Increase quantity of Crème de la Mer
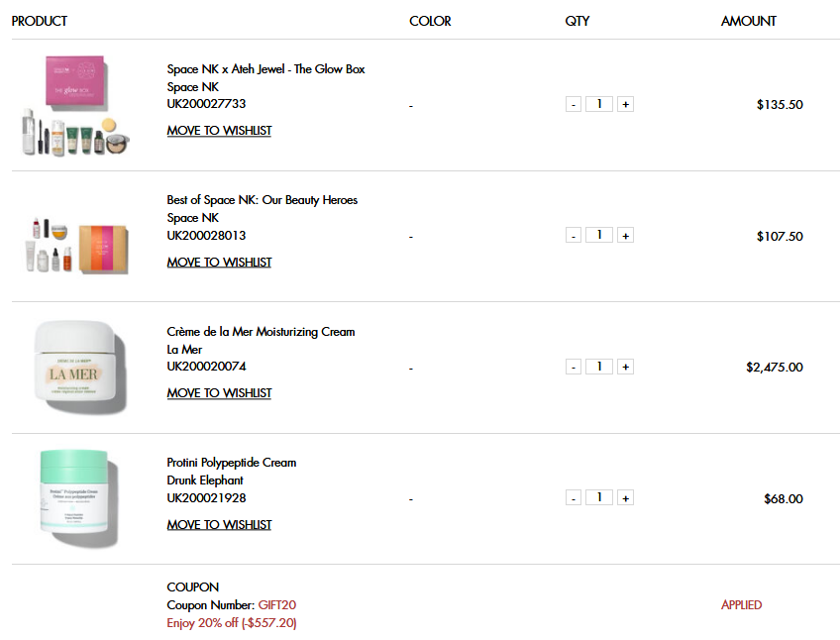The width and height of the screenshot is (840, 640). pyautogui.click(x=625, y=366)
